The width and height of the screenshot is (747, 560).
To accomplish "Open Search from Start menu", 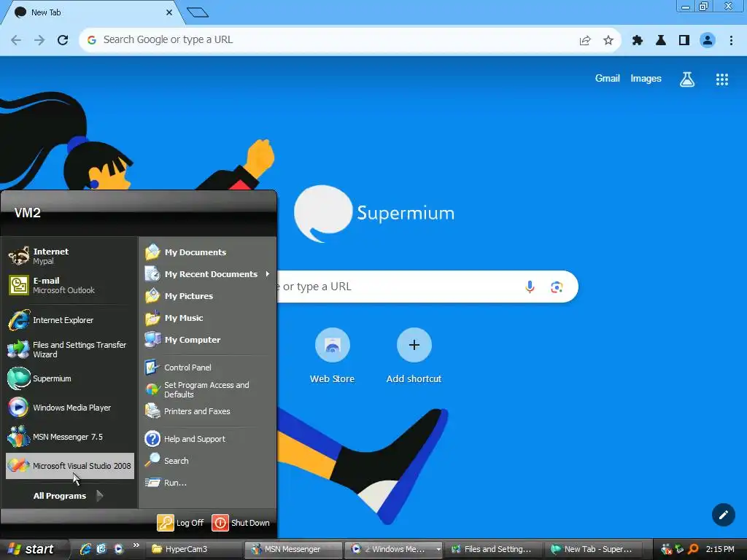I will (208, 461).
